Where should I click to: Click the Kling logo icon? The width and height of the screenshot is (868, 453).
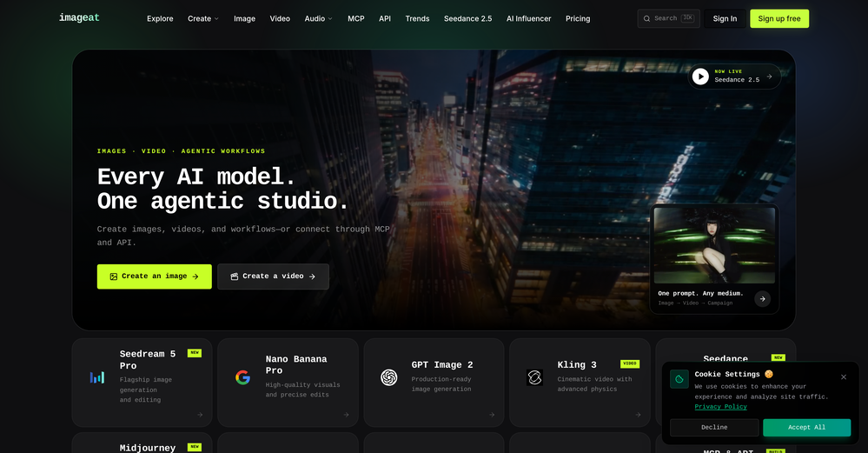[534, 377]
